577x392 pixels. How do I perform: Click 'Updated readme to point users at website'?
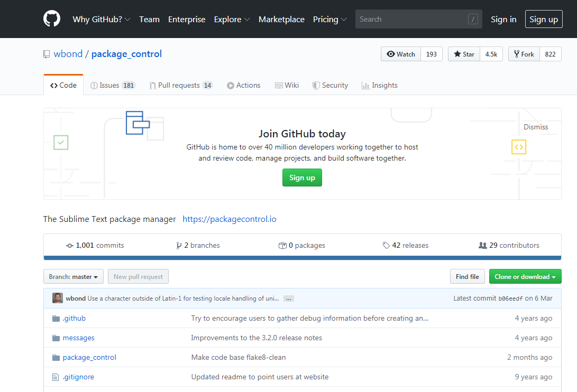[x=260, y=377]
